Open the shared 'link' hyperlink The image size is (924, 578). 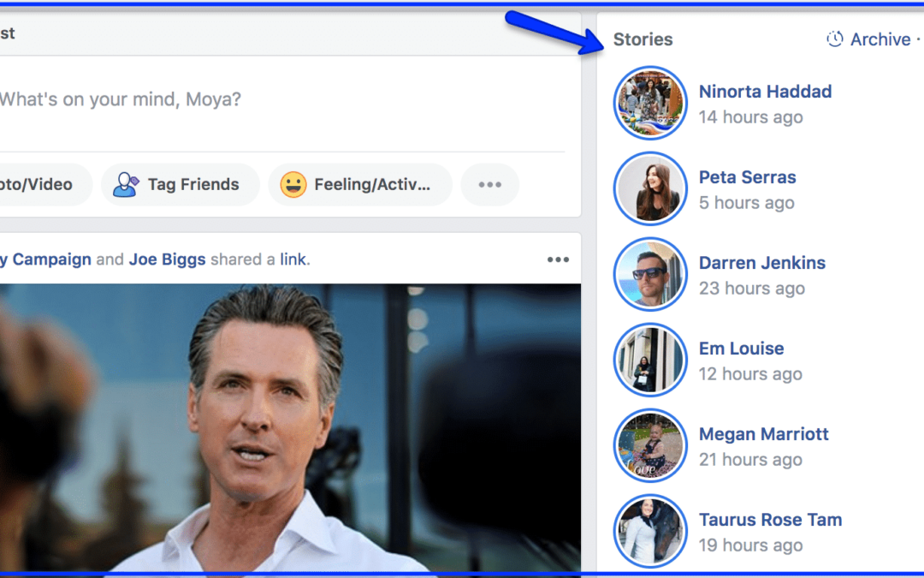[293, 259]
